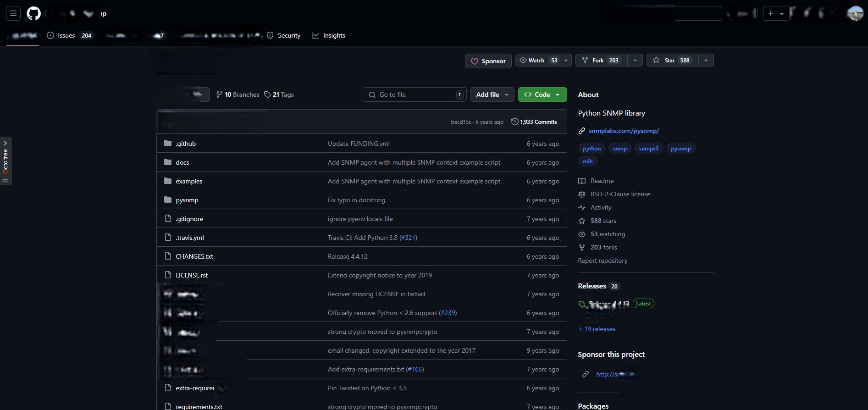Open the 'Update FUNDING.yml' commit message

[359, 144]
